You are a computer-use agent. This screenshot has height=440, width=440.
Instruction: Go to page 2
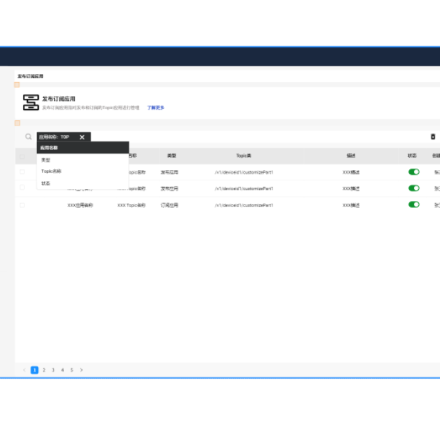click(x=44, y=370)
